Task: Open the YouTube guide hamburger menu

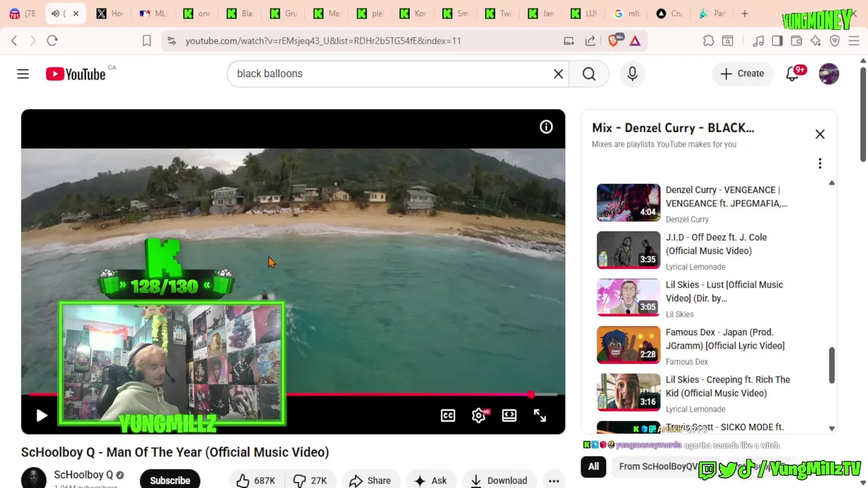Action: point(23,74)
